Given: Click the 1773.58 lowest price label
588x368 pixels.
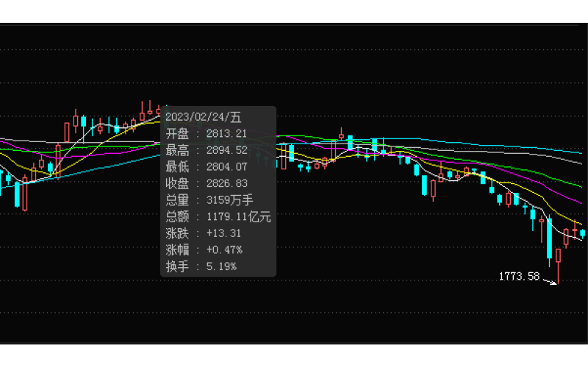Looking at the screenshot, I should pyautogui.click(x=519, y=276).
